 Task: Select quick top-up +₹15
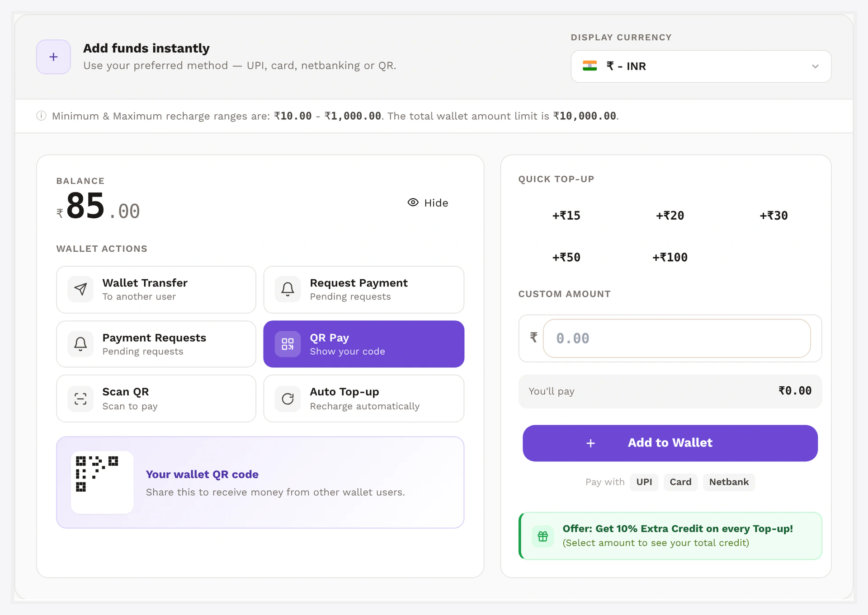pyautogui.click(x=566, y=216)
